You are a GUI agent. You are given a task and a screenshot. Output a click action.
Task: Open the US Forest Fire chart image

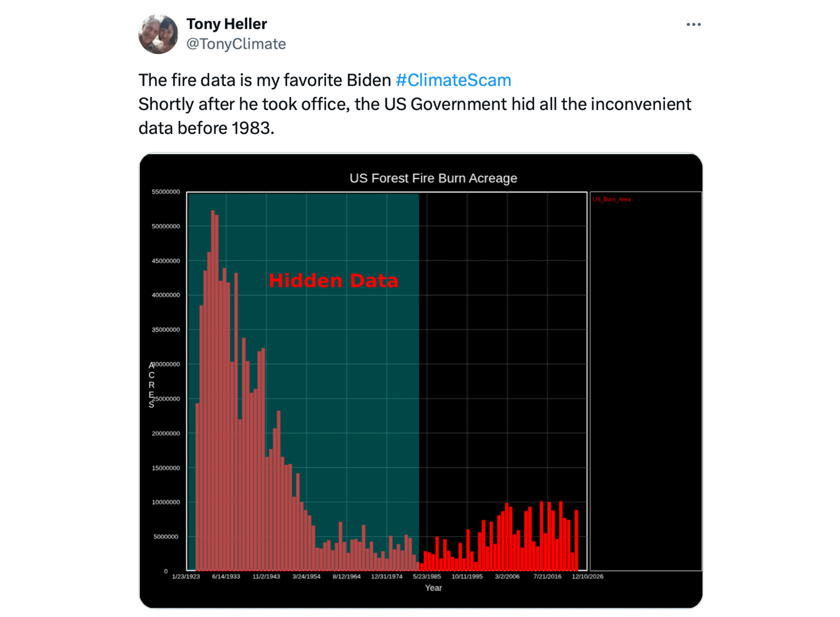coord(421,381)
